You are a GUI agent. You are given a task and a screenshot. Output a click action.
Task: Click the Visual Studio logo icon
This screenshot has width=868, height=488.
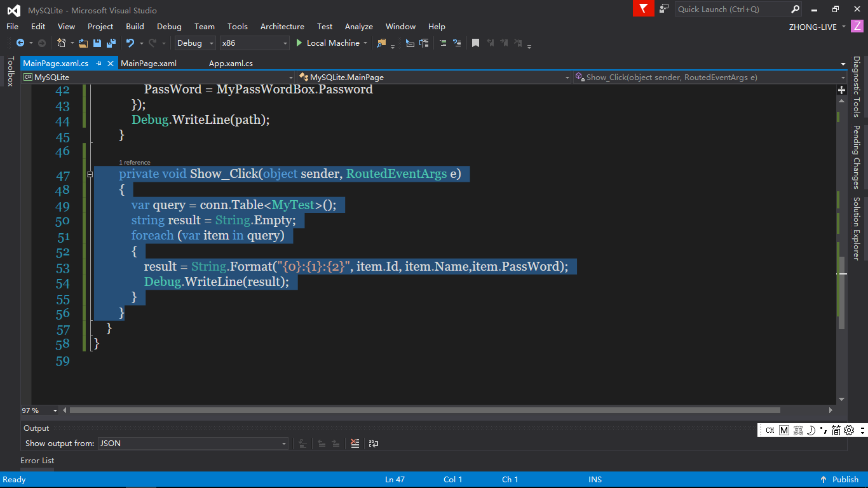pyautogui.click(x=13, y=10)
